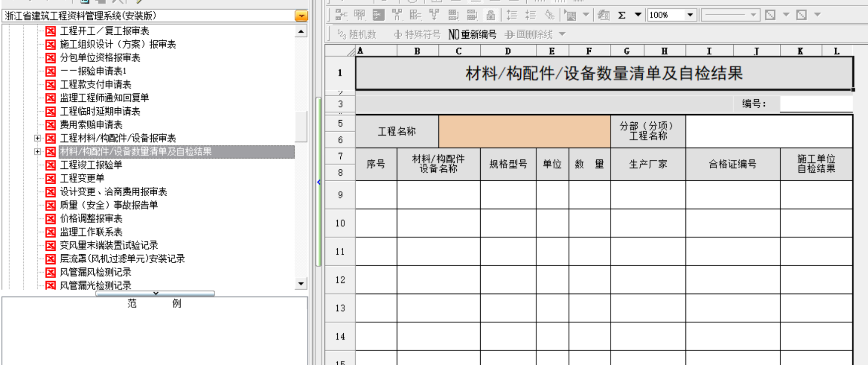Select 监理工作联系表 in the tree
Image resolution: width=868 pixels, height=365 pixels.
click(x=91, y=232)
